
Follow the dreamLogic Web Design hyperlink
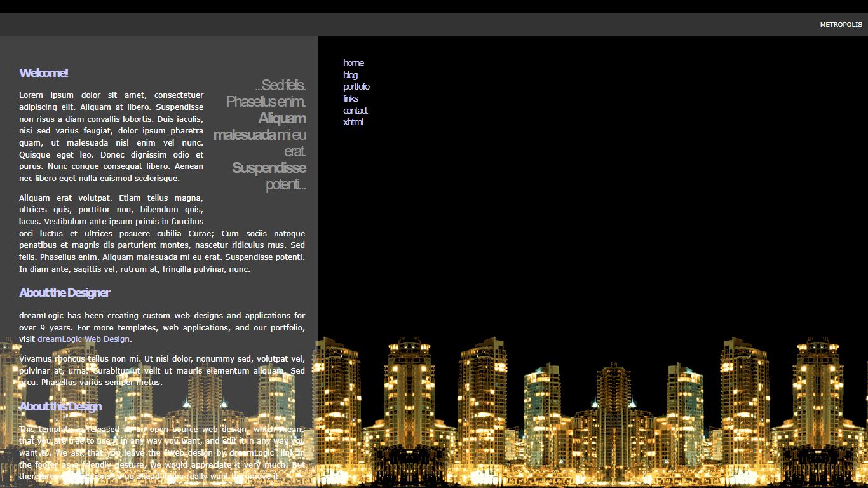pos(83,339)
